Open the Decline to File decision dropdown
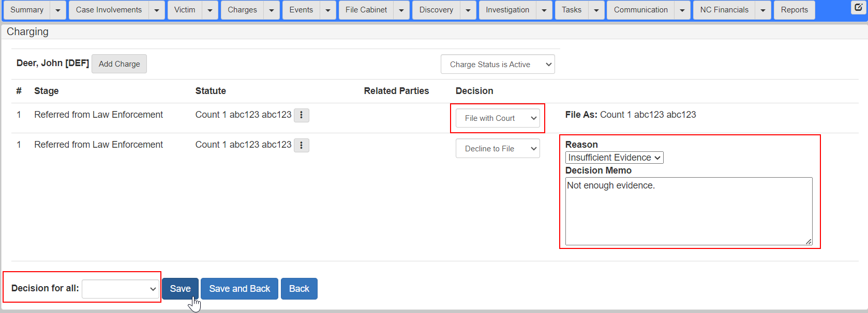Screen dimensions: 868x313 point(497,149)
